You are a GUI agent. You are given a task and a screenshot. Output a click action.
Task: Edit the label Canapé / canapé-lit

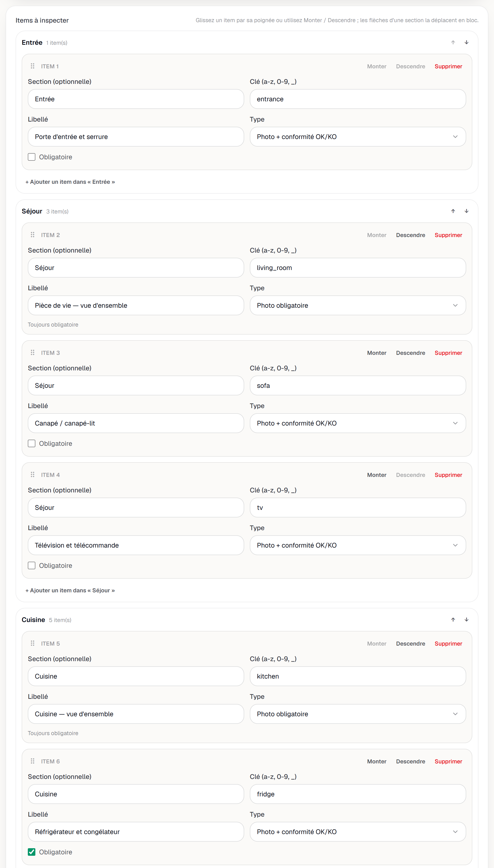[x=136, y=423]
